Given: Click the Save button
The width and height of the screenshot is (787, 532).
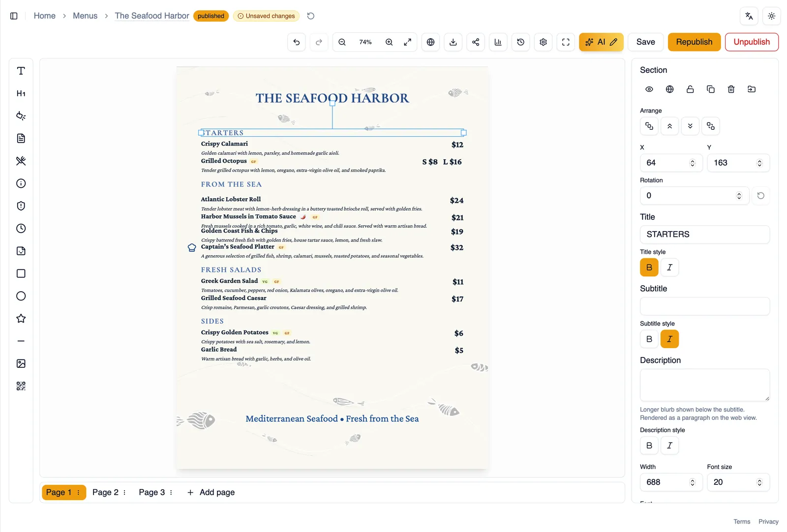Looking at the screenshot, I should tap(645, 42).
